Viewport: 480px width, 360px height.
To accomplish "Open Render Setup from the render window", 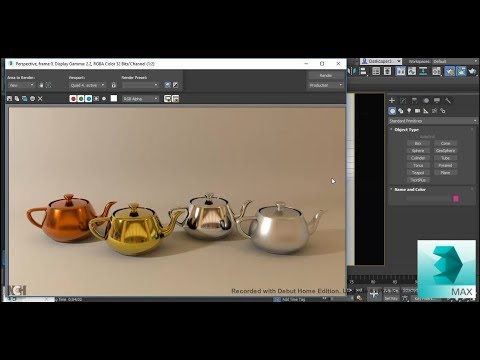I will point(168,85).
